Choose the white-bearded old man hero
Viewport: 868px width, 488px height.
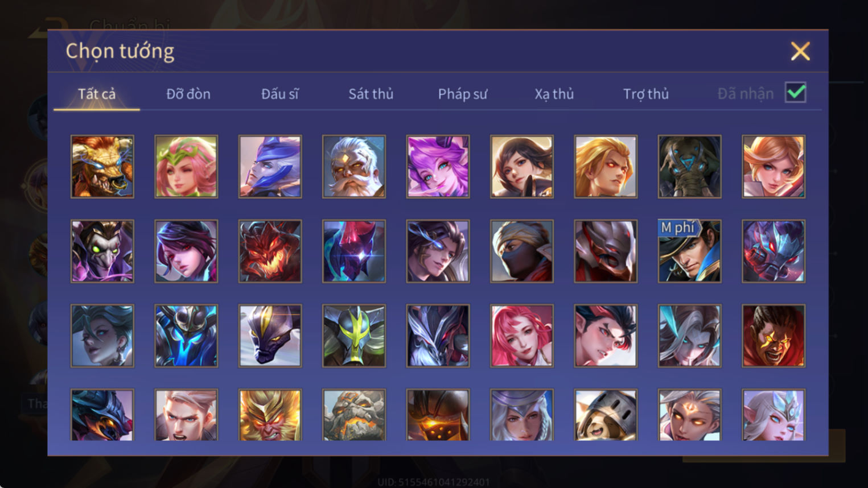[x=354, y=167]
